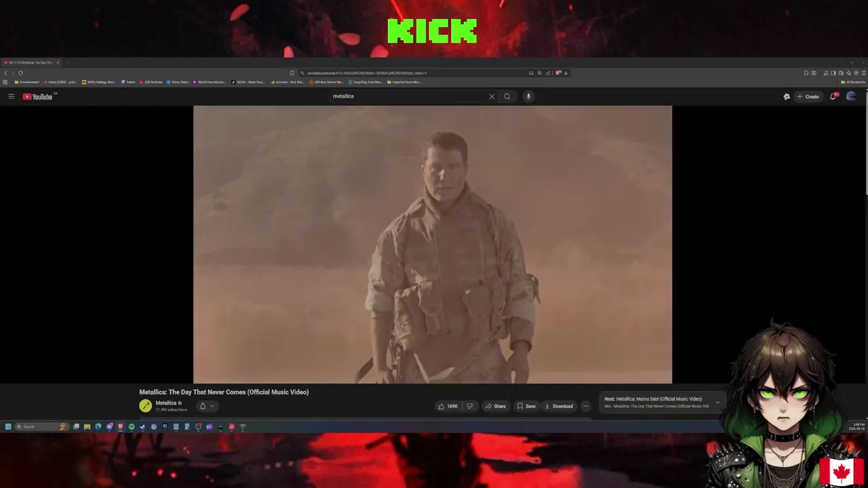
Task: Open browser zoom magnifier in address bar
Action: point(540,73)
